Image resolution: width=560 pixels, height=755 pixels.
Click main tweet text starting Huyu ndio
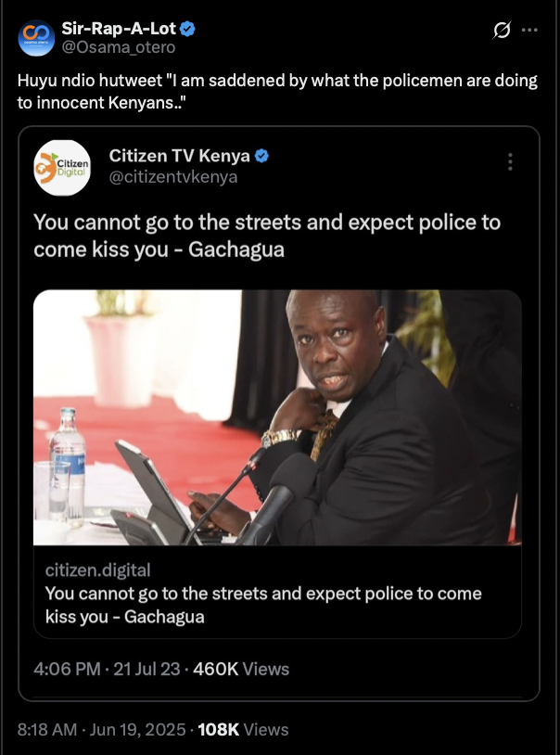point(277,91)
